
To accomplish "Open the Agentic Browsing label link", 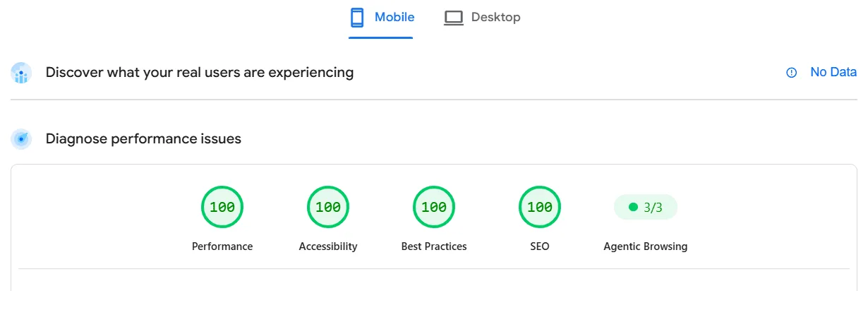I will click(x=646, y=246).
